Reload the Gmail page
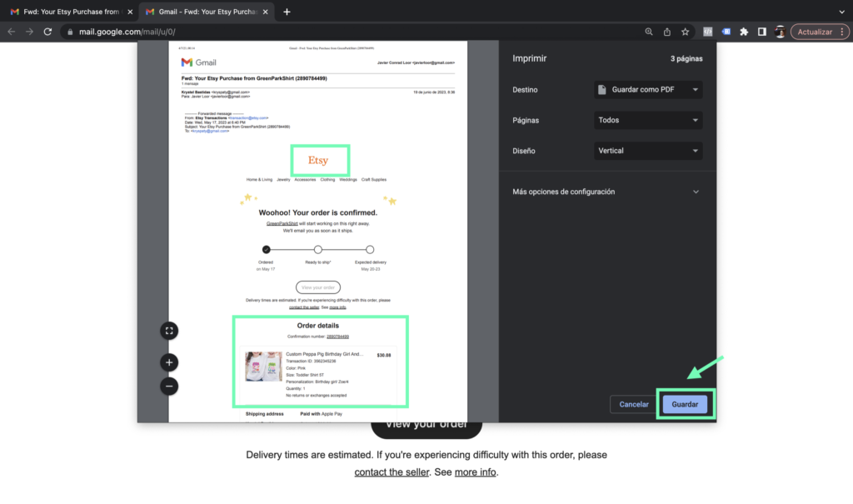853x504 pixels. (x=47, y=32)
